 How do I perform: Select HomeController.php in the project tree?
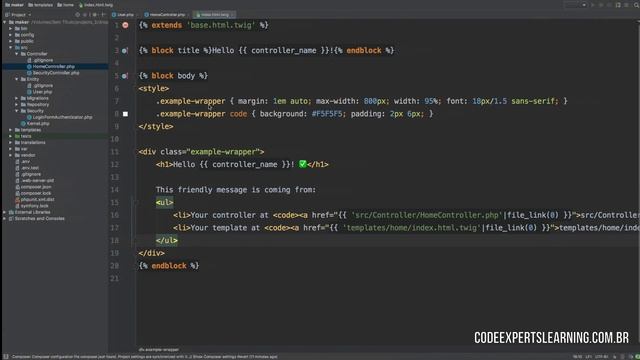pos(51,67)
